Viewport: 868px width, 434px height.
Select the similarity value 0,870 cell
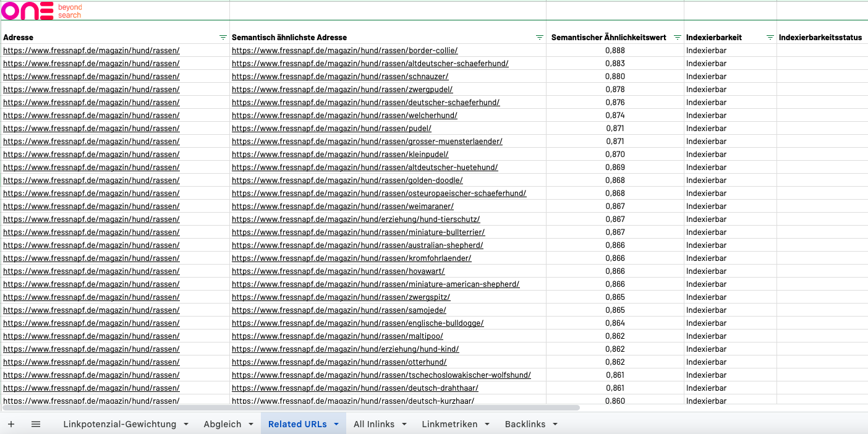coord(615,155)
